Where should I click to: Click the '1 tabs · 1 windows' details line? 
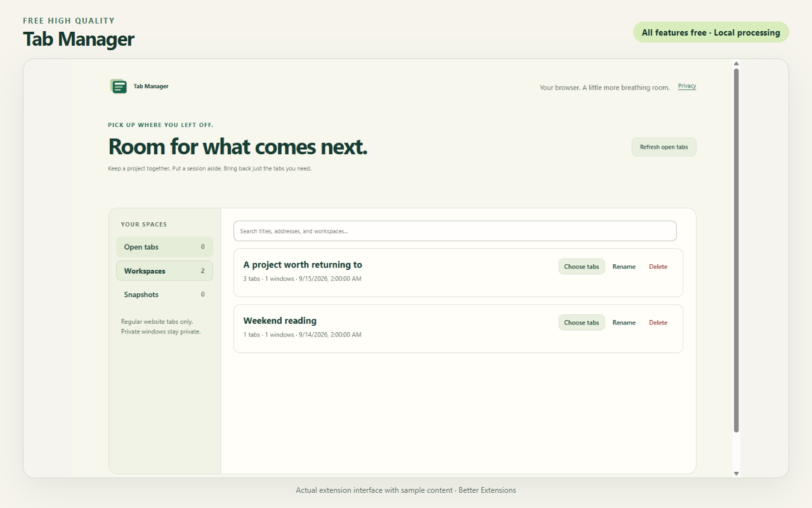click(x=303, y=335)
